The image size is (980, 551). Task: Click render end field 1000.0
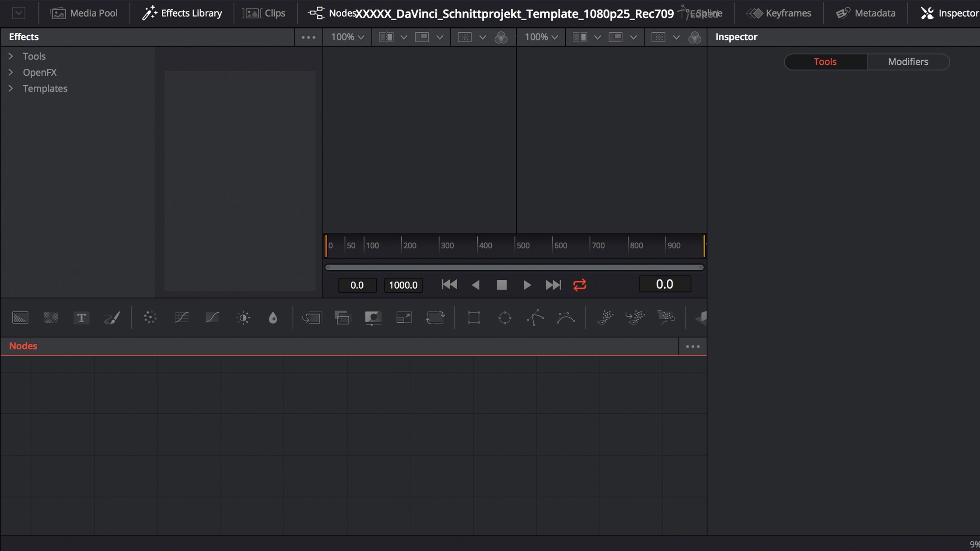[403, 285]
